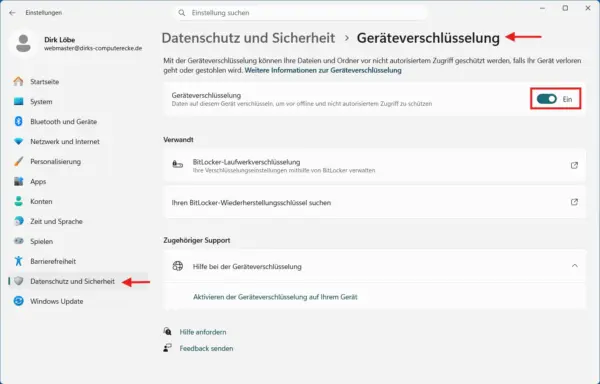Click the Bluetooth icon in sidebar
Viewport: 600px width, 384px height.
point(18,121)
